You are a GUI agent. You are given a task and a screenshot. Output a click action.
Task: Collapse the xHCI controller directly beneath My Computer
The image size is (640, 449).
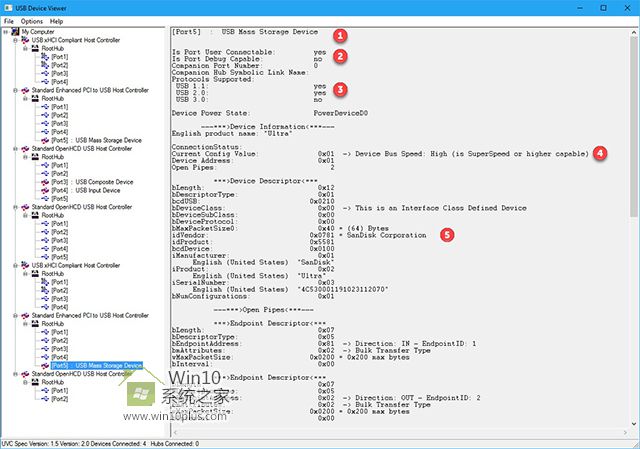click(x=16, y=40)
